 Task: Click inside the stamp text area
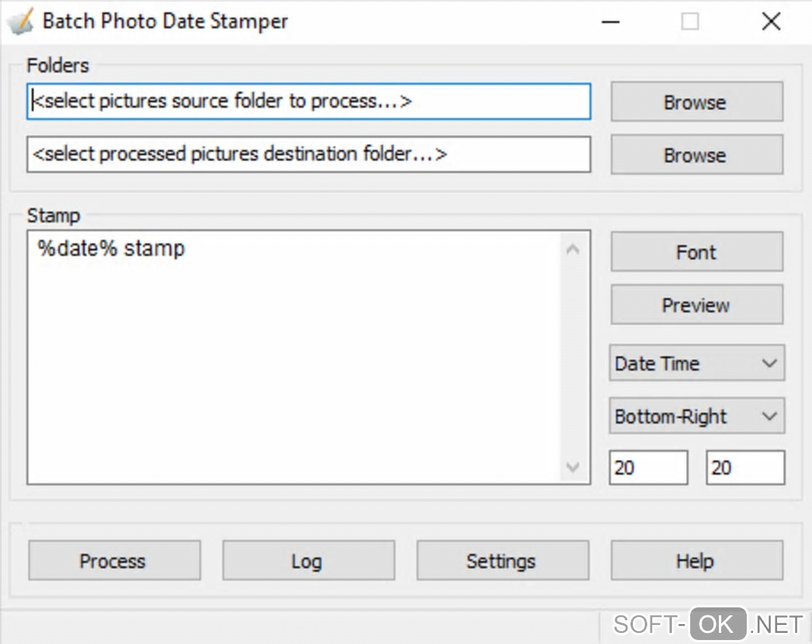coord(295,358)
